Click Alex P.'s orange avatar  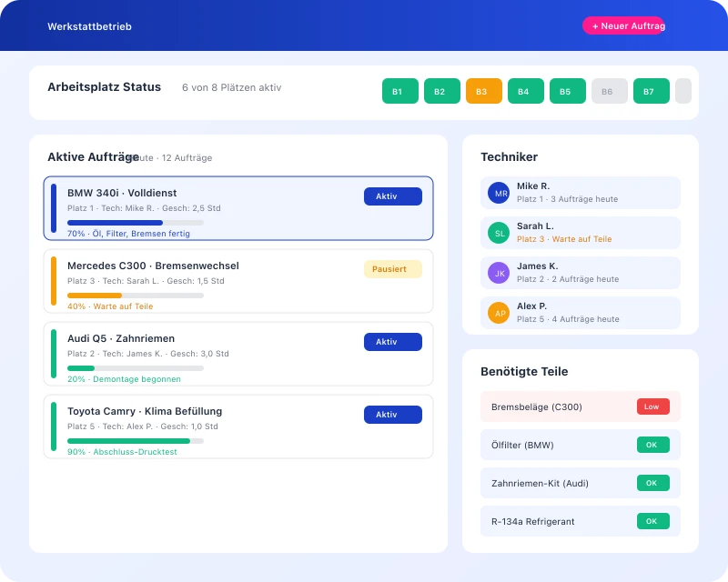(499, 313)
